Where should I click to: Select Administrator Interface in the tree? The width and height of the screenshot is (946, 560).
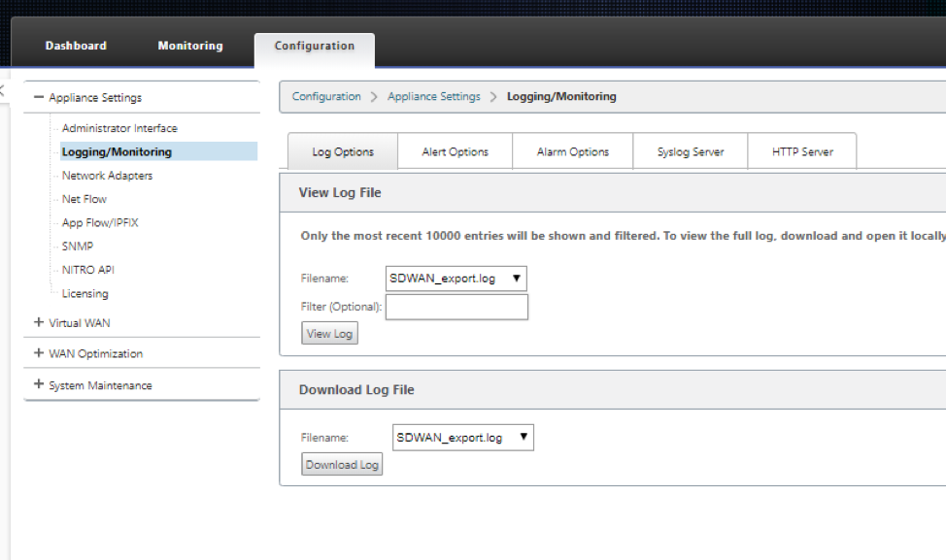point(119,128)
